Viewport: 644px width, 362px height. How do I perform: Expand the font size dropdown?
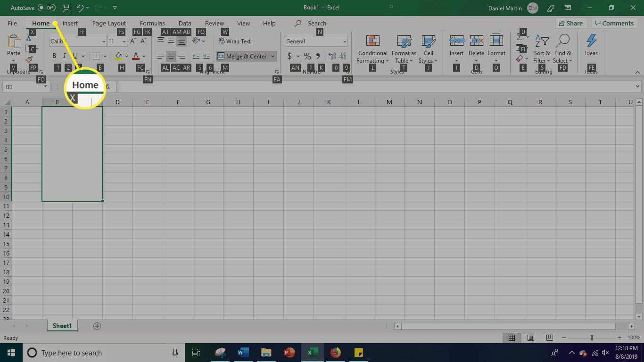click(124, 41)
